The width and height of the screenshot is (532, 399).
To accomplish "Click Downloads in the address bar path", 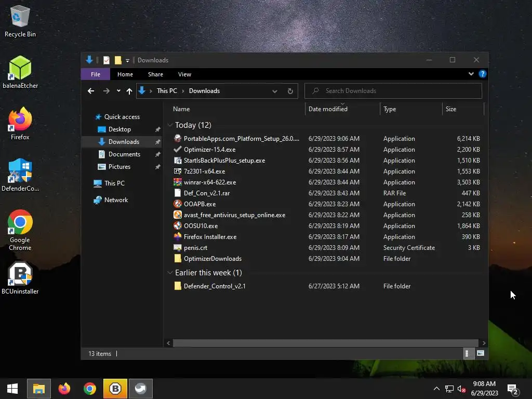I will coord(204,91).
